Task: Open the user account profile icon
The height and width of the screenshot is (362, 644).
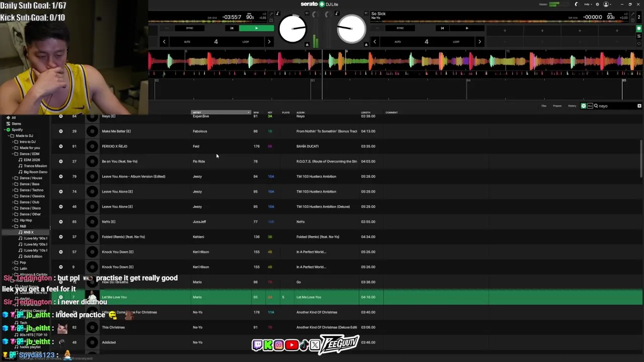Action: (x=606, y=5)
